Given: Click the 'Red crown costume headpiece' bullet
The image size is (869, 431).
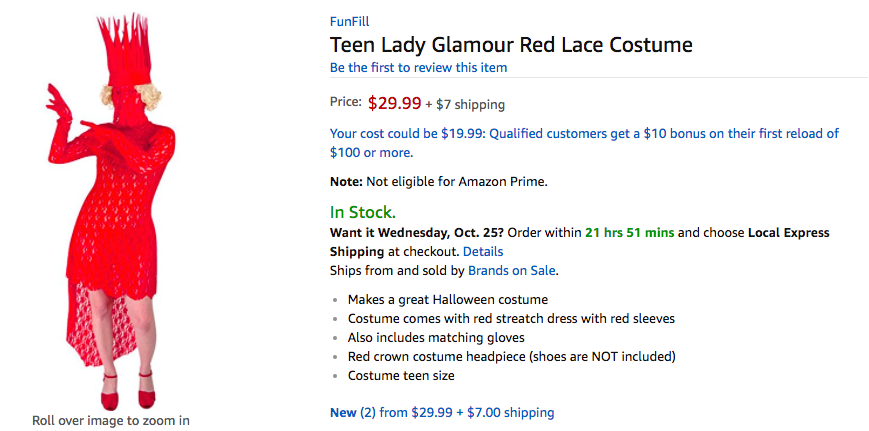Looking at the screenshot, I should click(x=512, y=356).
